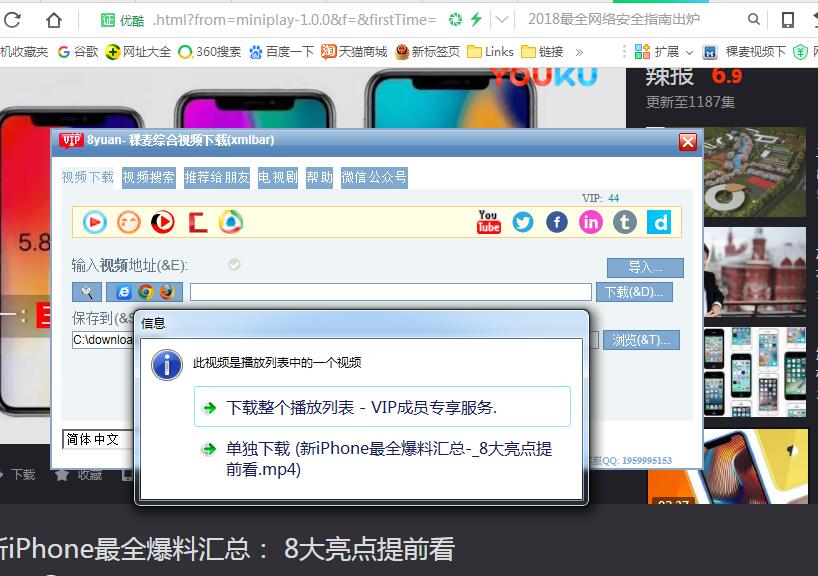Viewport: 818px width, 576px height.
Task: Click the star 收藏 button under the video
Action: (x=78, y=474)
